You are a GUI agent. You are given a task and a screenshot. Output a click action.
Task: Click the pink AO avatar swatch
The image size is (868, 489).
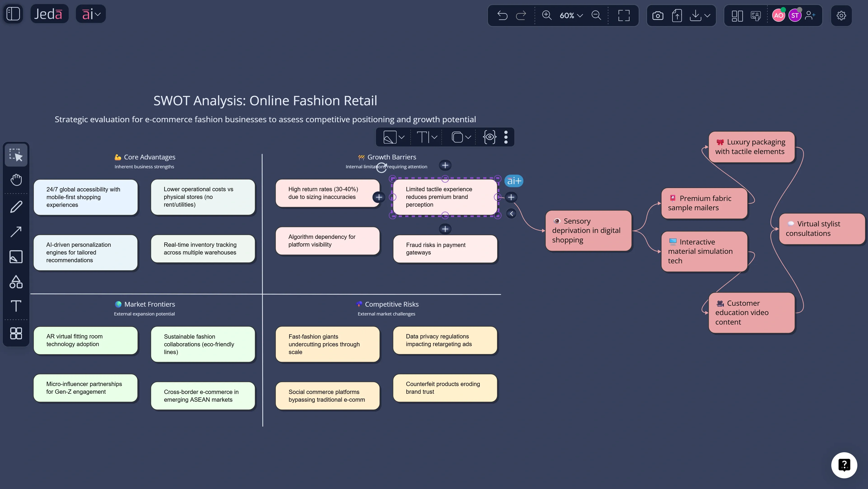coord(779,15)
